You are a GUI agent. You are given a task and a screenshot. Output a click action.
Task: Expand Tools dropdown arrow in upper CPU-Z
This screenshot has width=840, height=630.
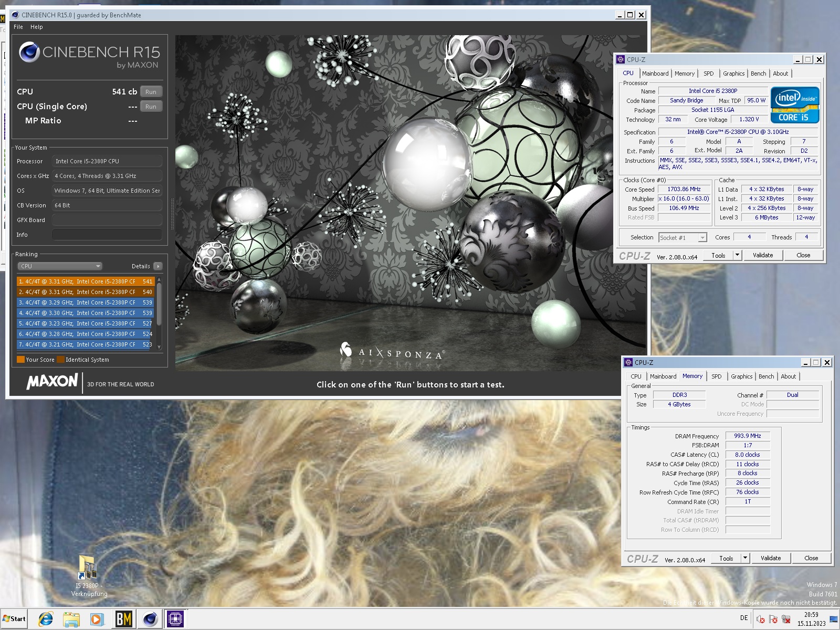click(x=737, y=255)
